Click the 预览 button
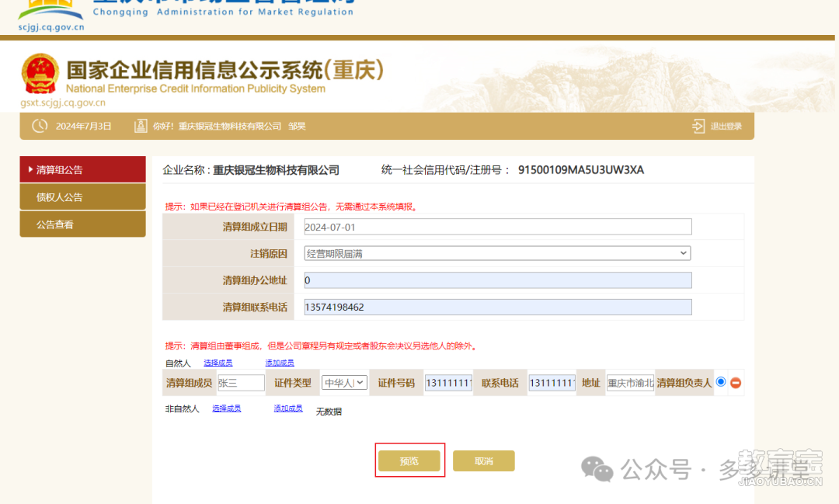The height and width of the screenshot is (504, 839). (x=409, y=461)
